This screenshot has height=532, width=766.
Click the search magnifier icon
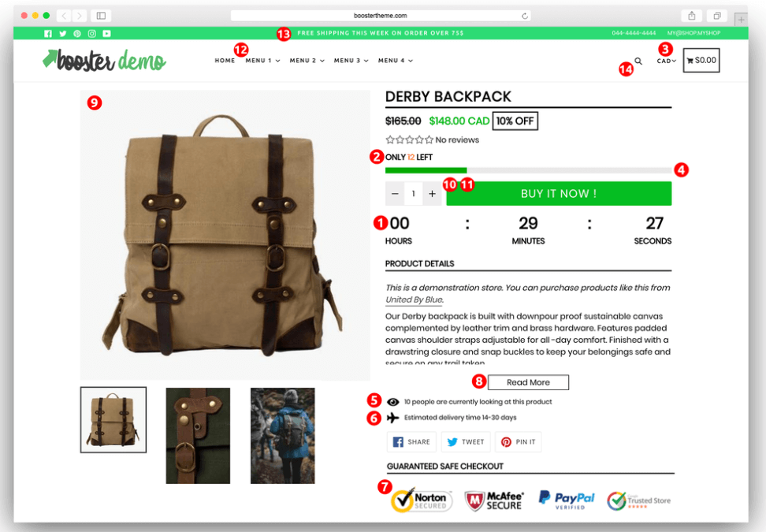tap(638, 61)
